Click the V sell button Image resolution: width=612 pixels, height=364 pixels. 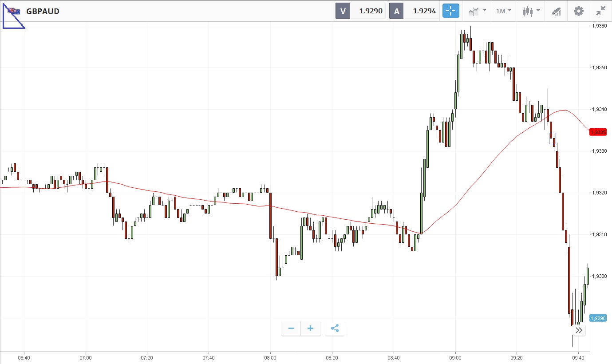pyautogui.click(x=343, y=11)
